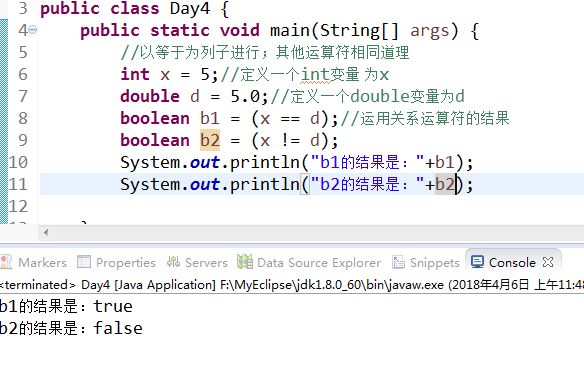
Task: Collapse the main method fold toggle
Action: [33, 29]
